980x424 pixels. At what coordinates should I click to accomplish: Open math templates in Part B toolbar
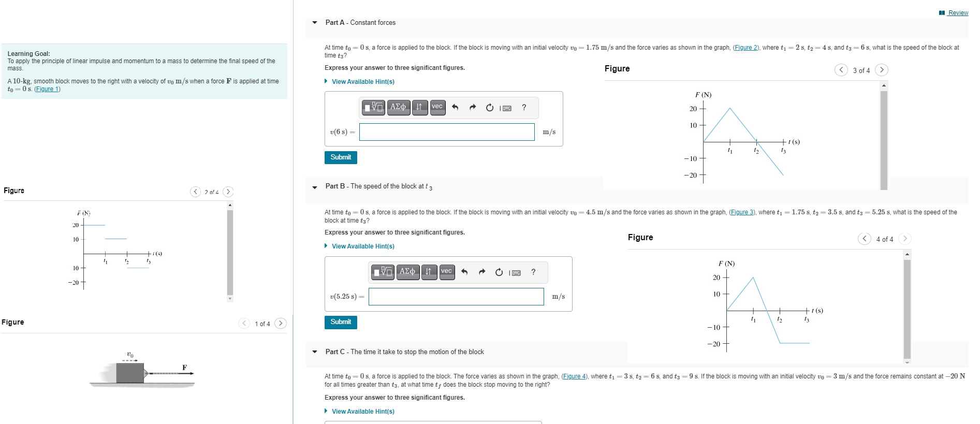click(383, 272)
